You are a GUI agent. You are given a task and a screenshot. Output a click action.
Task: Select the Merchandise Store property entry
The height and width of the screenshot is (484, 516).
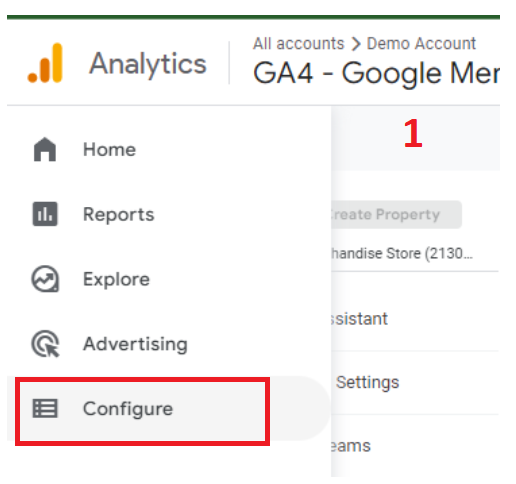click(401, 254)
